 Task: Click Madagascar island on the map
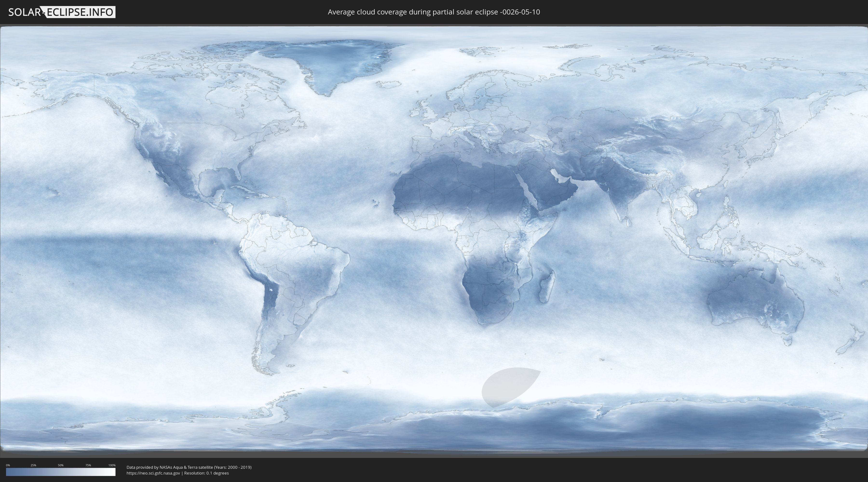[x=547, y=287]
